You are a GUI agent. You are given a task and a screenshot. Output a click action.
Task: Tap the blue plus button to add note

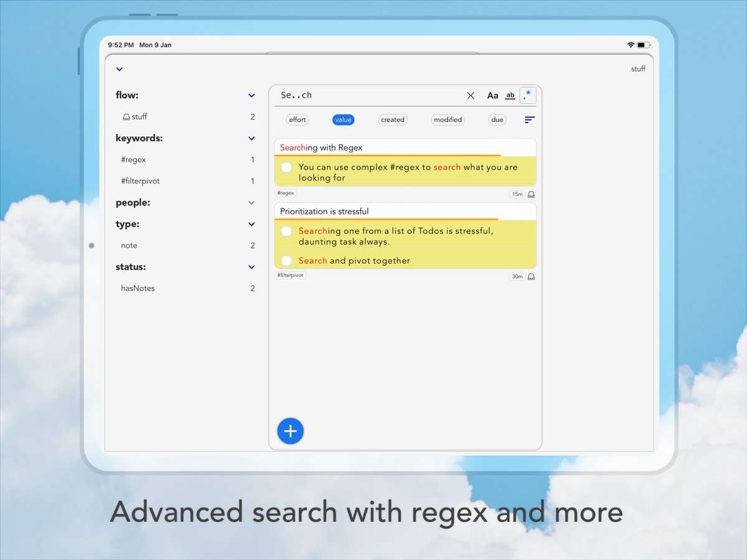pos(290,431)
